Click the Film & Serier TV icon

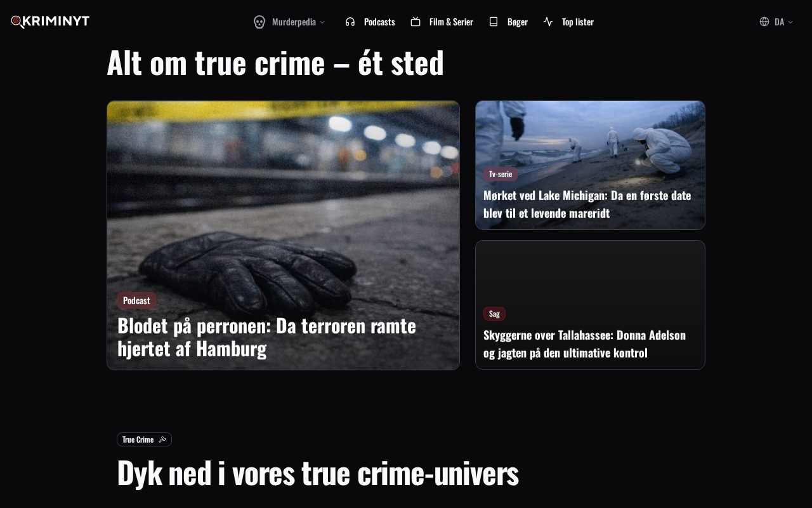[x=416, y=22]
